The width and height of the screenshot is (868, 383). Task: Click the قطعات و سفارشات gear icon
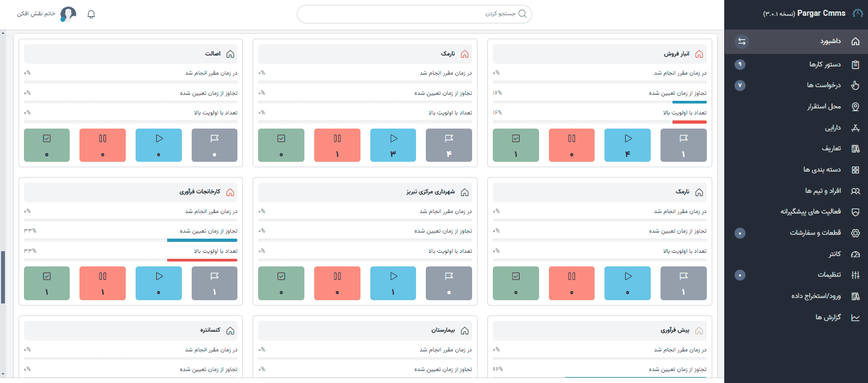coord(855,233)
